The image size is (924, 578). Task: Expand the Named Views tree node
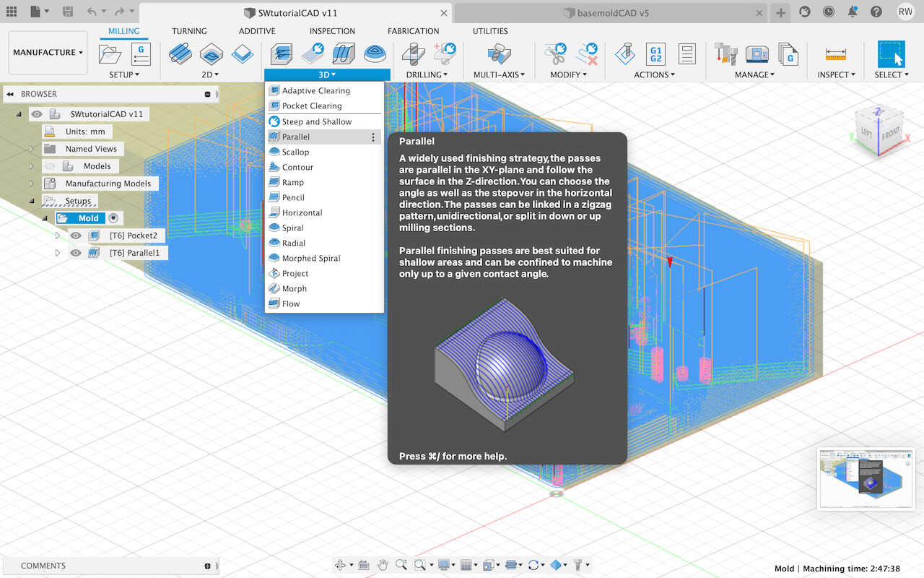[x=31, y=149]
